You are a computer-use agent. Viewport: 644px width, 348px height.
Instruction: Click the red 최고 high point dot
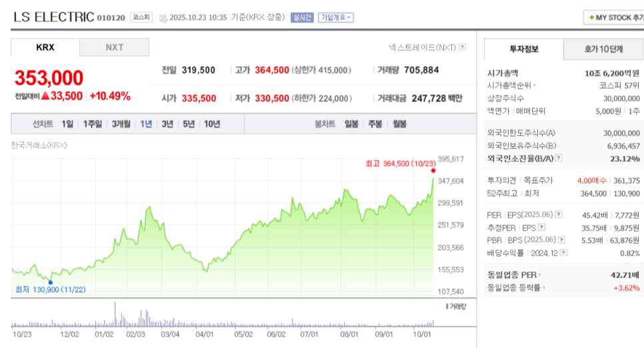tap(433, 171)
